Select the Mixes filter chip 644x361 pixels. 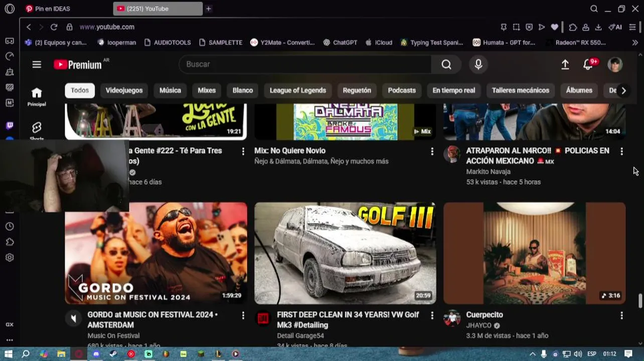point(207,90)
